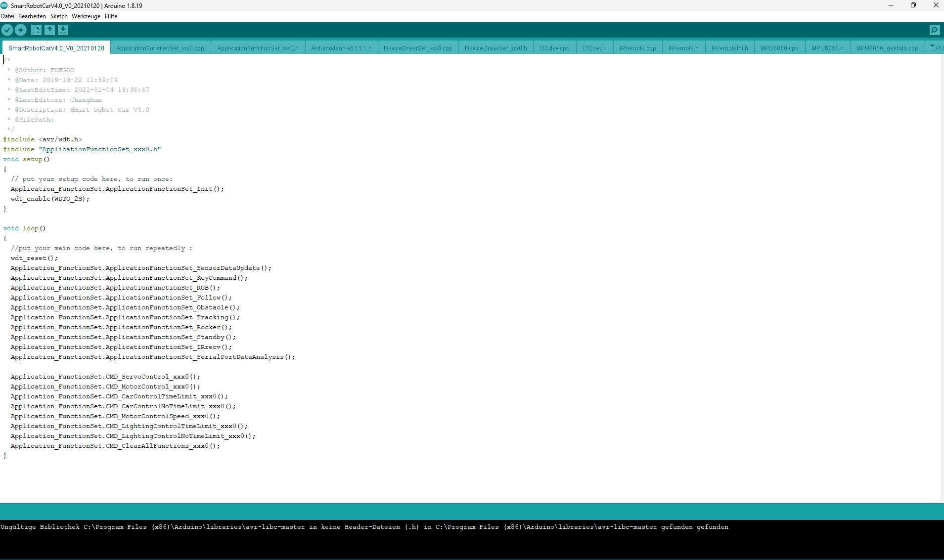Open the Datei menu
The width and height of the screenshot is (944, 560).
tap(8, 16)
